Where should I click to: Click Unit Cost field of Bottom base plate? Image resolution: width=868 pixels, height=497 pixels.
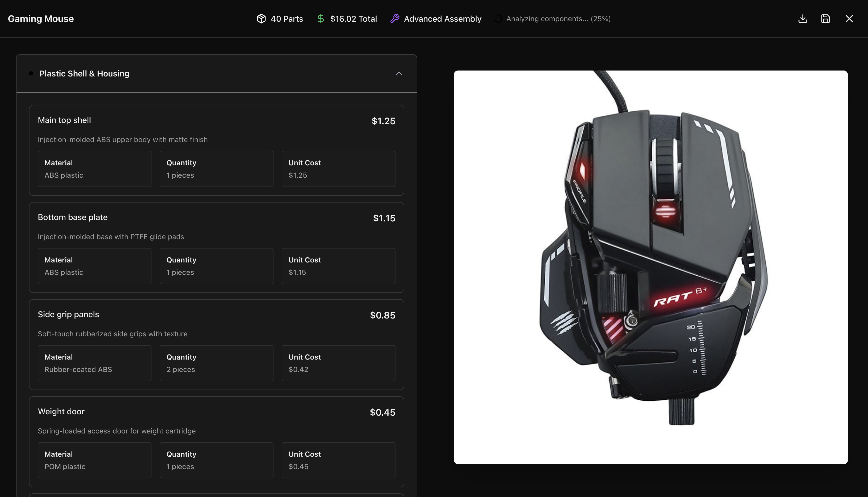pos(338,266)
